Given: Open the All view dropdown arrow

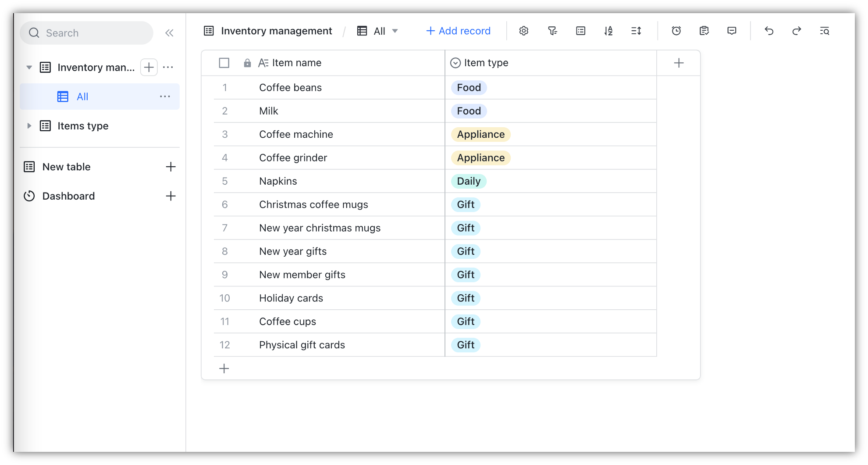Looking at the screenshot, I should pos(395,31).
